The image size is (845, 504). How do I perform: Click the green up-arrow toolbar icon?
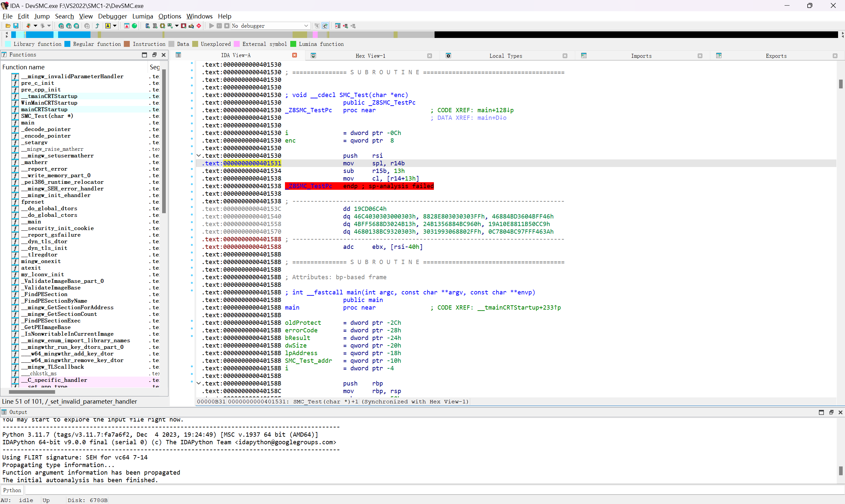coord(97,26)
